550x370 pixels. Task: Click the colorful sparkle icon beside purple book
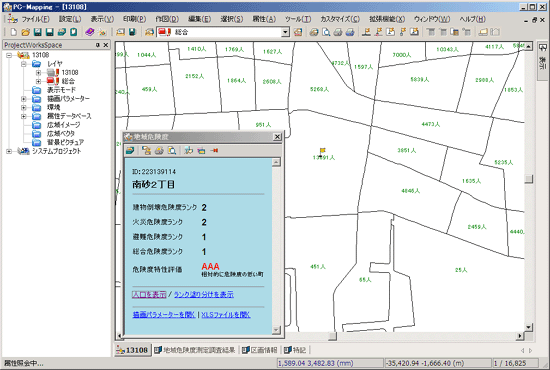tap(102, 32)
